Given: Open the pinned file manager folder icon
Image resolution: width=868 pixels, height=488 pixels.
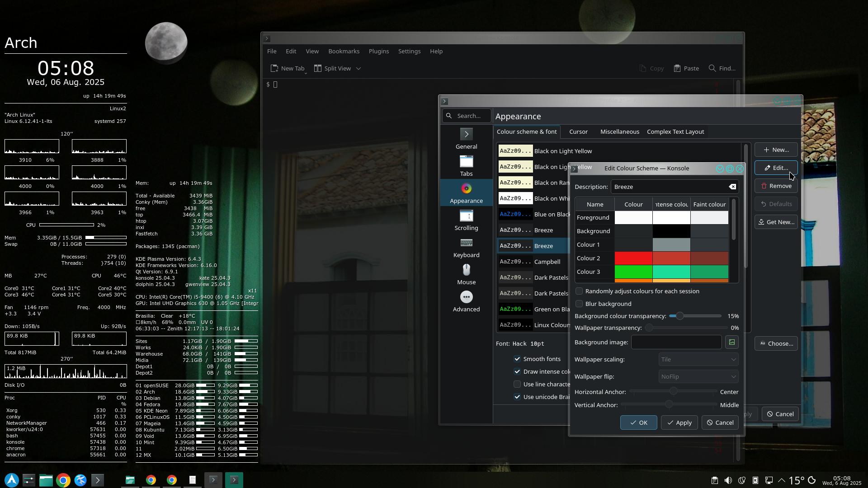Looking at the screenshot, I should [x=46, y=480].
